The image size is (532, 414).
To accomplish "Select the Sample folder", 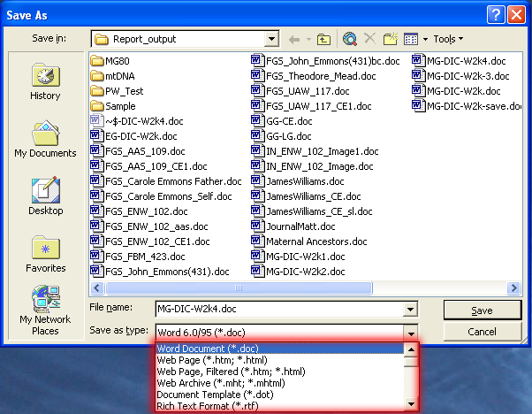I will (113, 106).
